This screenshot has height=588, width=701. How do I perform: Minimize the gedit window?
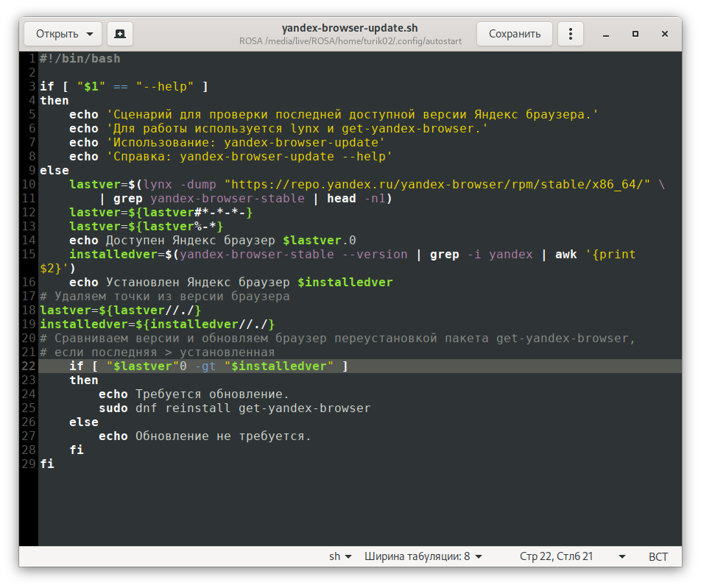pyautogui.click(x=606, y=35)
